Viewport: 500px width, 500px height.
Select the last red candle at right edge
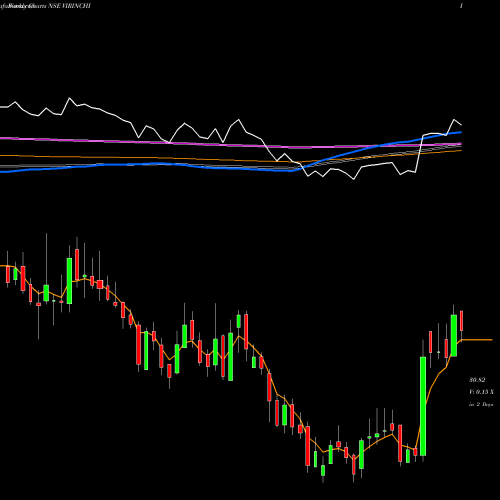(462, 321)
